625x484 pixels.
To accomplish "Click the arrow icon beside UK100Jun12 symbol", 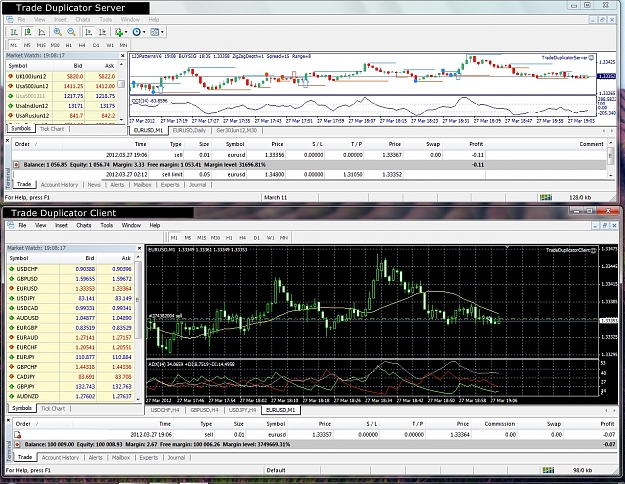I will coord(11,76).
